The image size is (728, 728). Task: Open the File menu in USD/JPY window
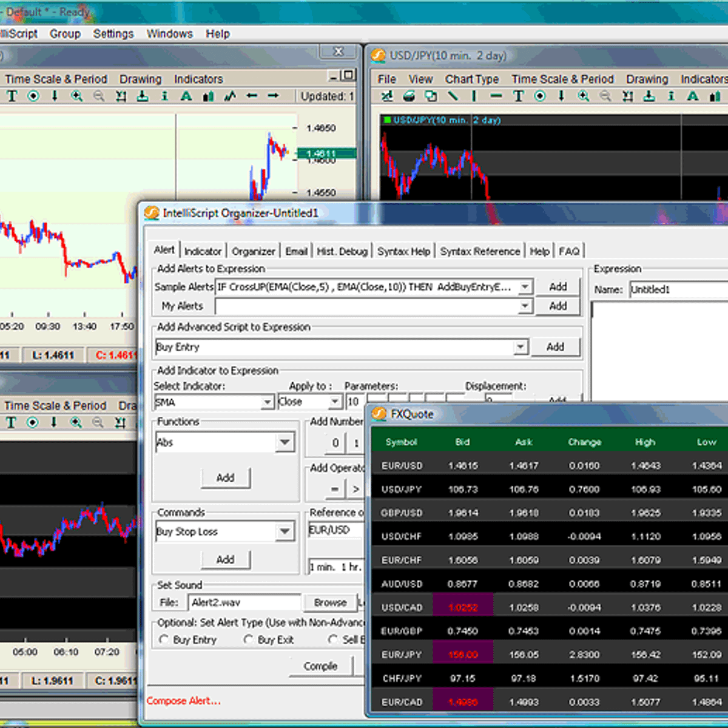[x=386, y=79]
